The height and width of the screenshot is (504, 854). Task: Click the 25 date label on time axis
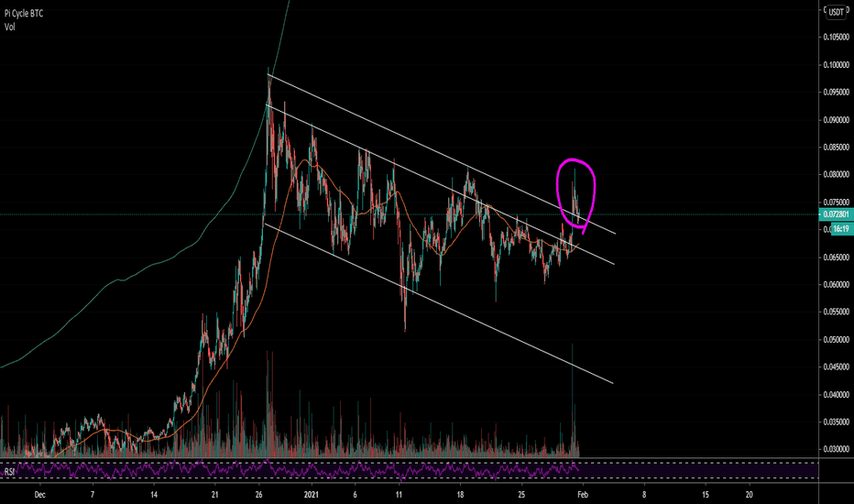click(521, 495)
